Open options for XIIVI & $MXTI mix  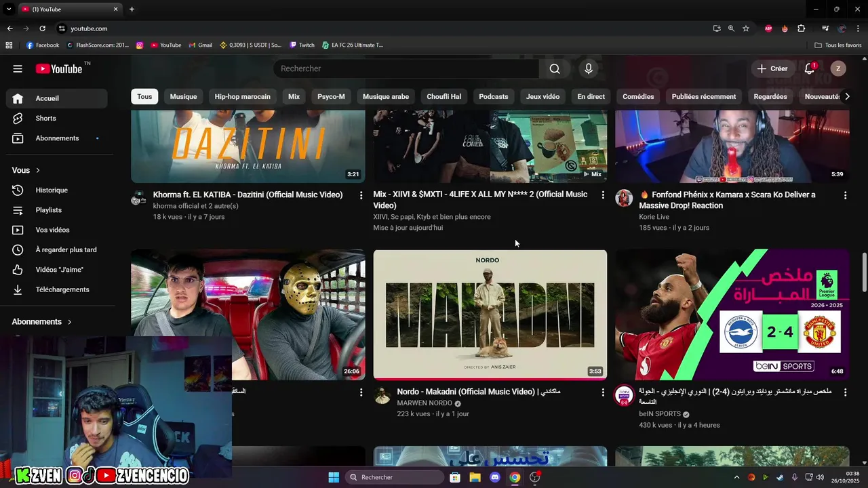pyautogui.click(x=603, y=195)
